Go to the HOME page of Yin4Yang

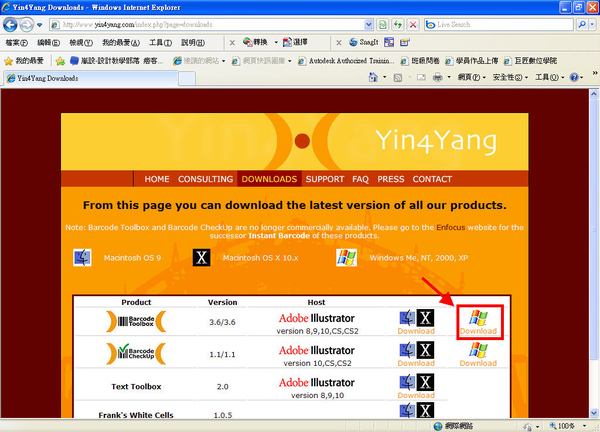(157, 179)
